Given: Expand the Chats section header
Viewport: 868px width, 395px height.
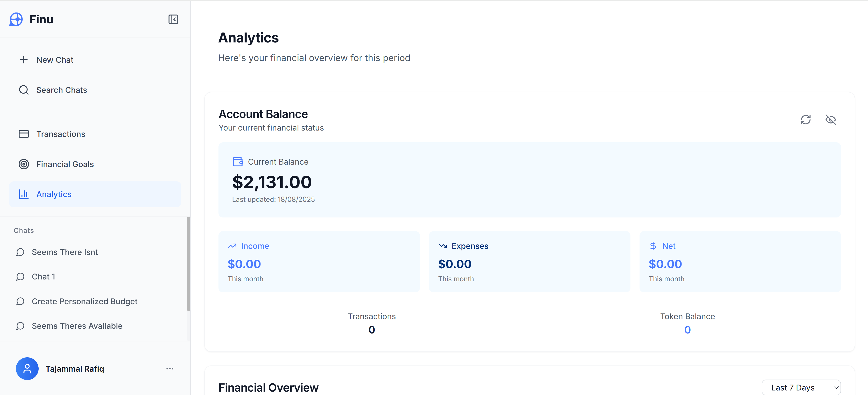Looking at the screenshot, I should click(24, 230).
